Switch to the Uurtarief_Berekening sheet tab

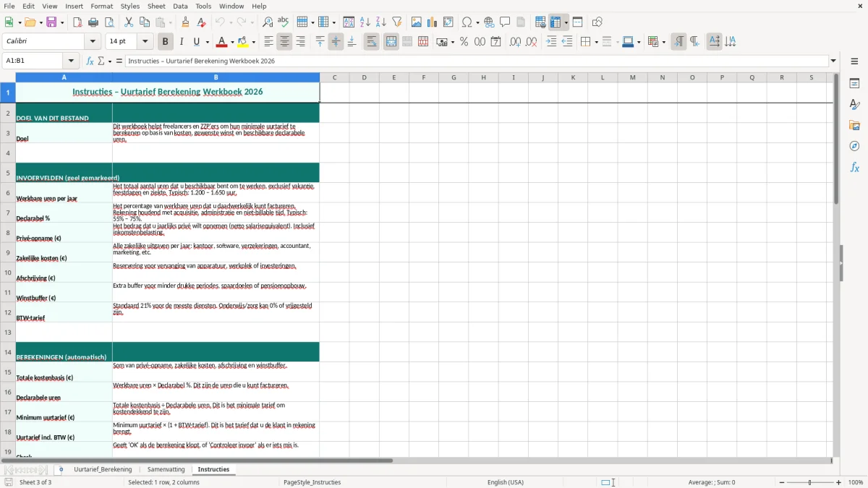point(103,469)
